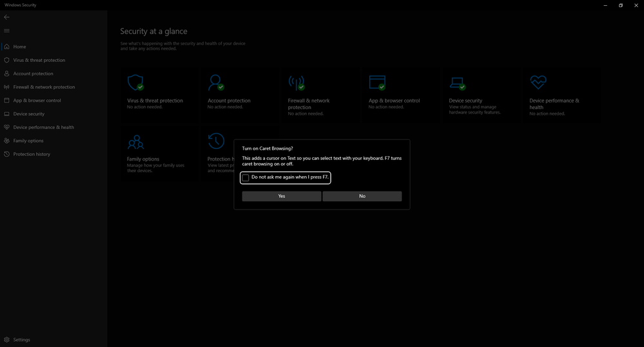Open Virus & threat protection from sidebar label
644x347 pixels.
39,60
